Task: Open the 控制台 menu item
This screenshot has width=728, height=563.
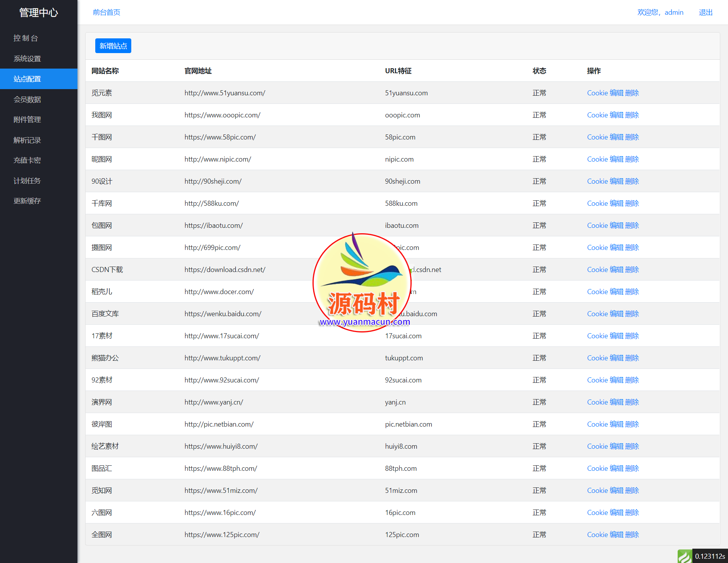Action: (26, 38)
